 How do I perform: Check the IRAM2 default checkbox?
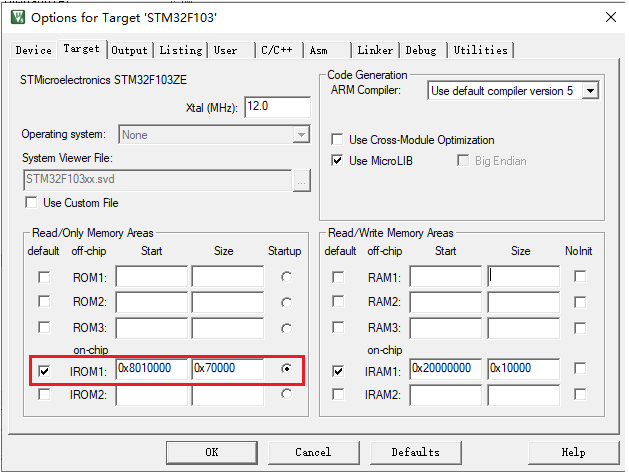point(338,395)
